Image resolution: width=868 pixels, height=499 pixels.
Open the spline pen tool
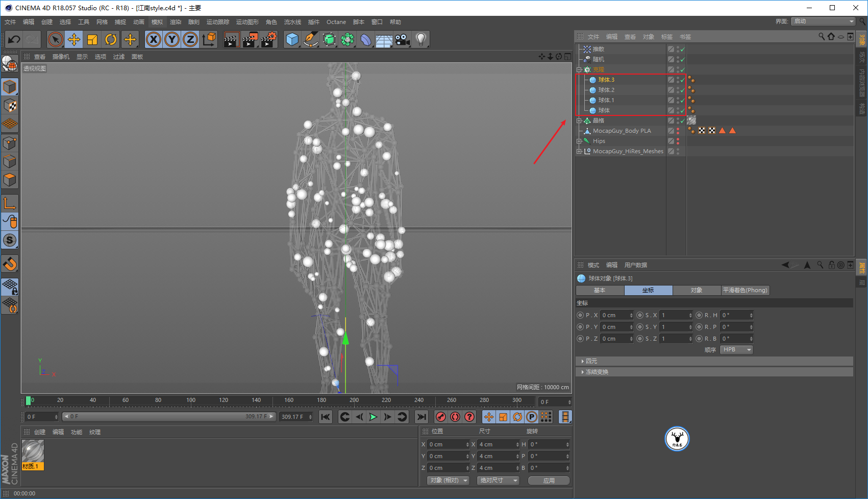click(x=311, y=39)
